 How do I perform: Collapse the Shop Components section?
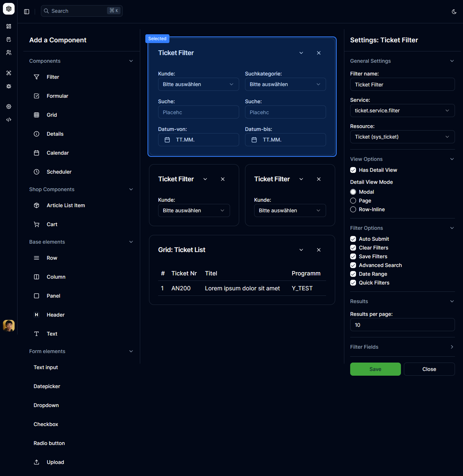131,189
